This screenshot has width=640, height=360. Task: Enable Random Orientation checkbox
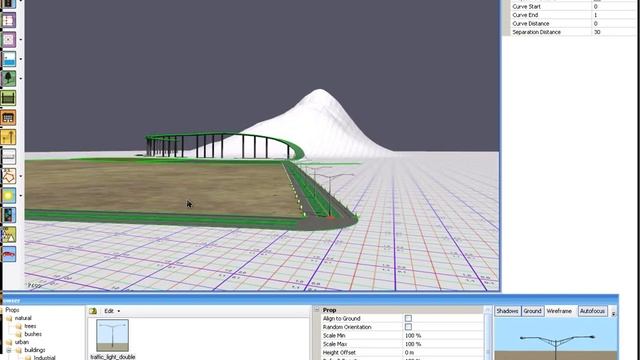click(x=408, y=327)
